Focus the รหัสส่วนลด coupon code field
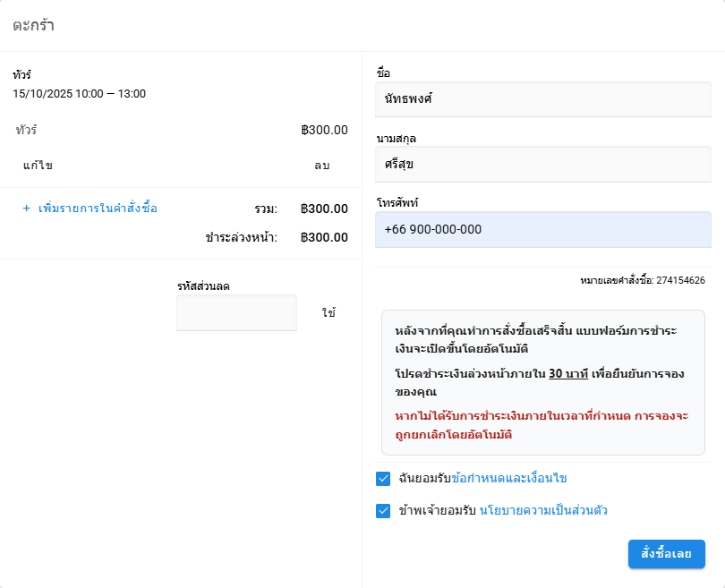725x588 pixels. click(x=236, y=313)
